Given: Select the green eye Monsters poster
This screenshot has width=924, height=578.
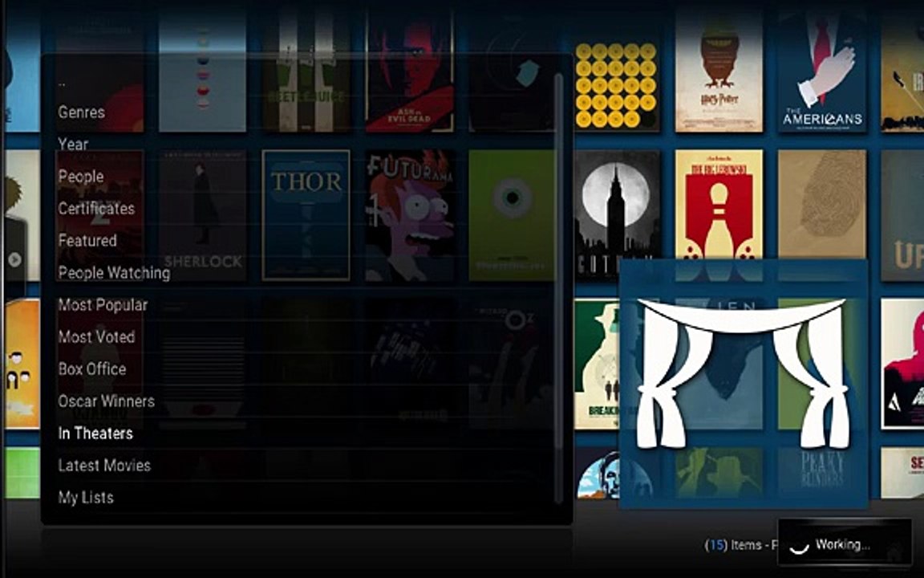Looking at the screenshot, I should (x=512, y=215).
